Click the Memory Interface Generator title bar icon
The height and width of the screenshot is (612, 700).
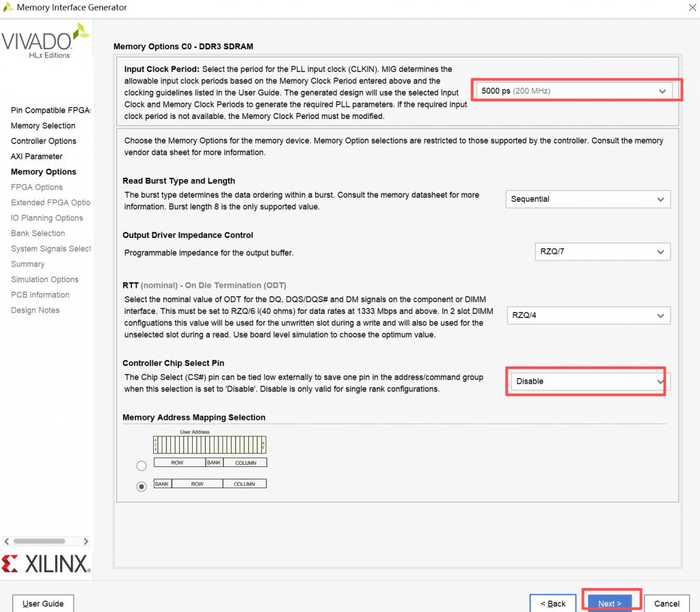tap(8, 8)
